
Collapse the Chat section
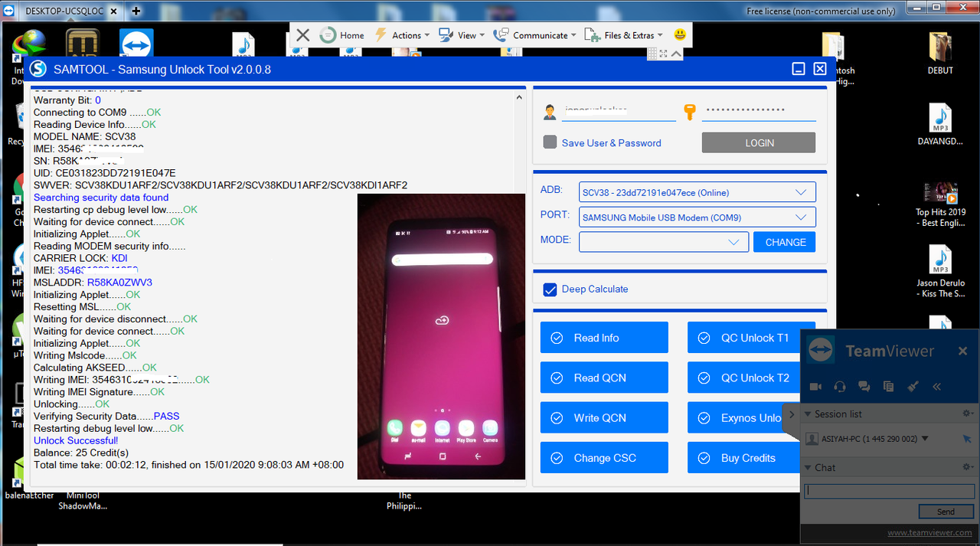coord(807,468)
